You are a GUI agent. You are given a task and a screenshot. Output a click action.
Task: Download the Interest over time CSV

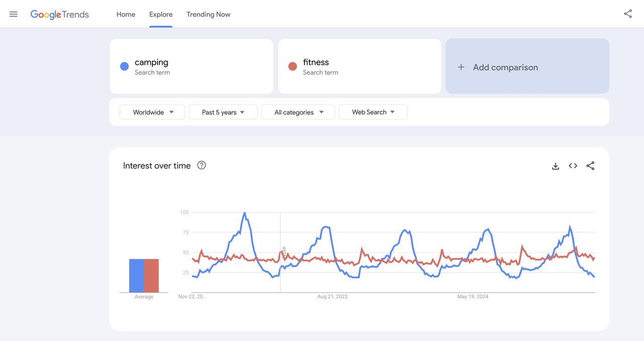[x=555, y=166]
